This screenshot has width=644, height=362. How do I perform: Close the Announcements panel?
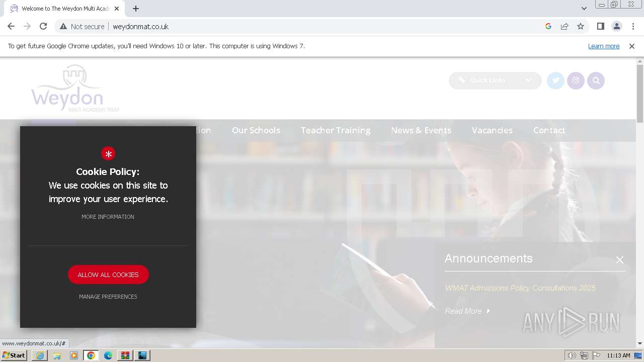(620, 260)
